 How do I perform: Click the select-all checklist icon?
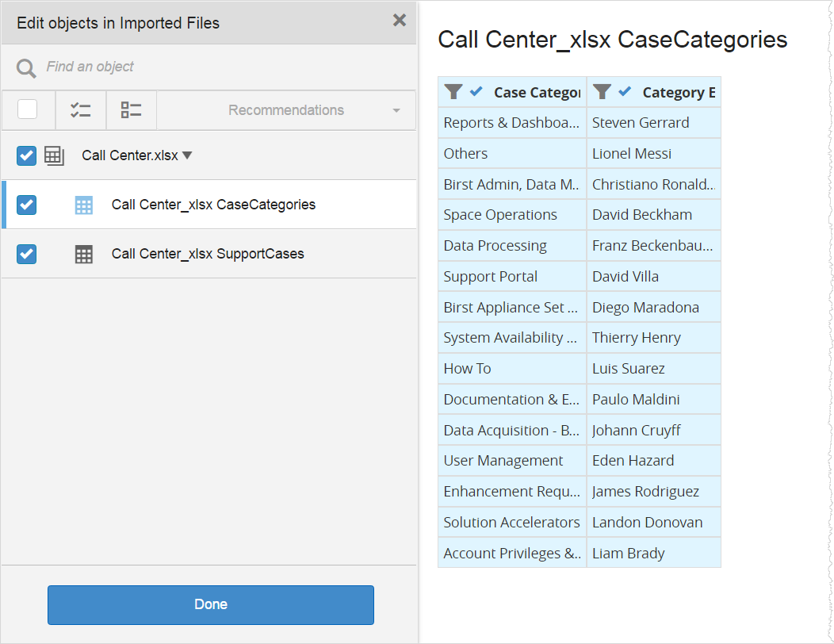click(x=81, y=110)
